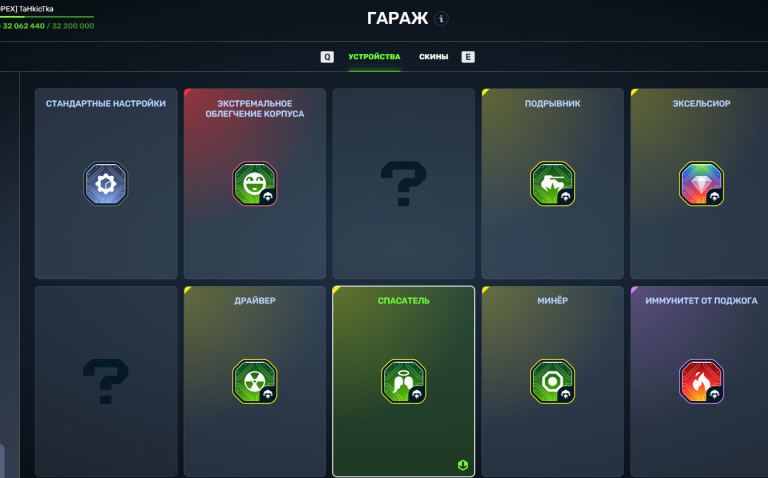Click the player name TaHkicTka
The height and width of the screenshot is (478, 768).
point(36,8)
